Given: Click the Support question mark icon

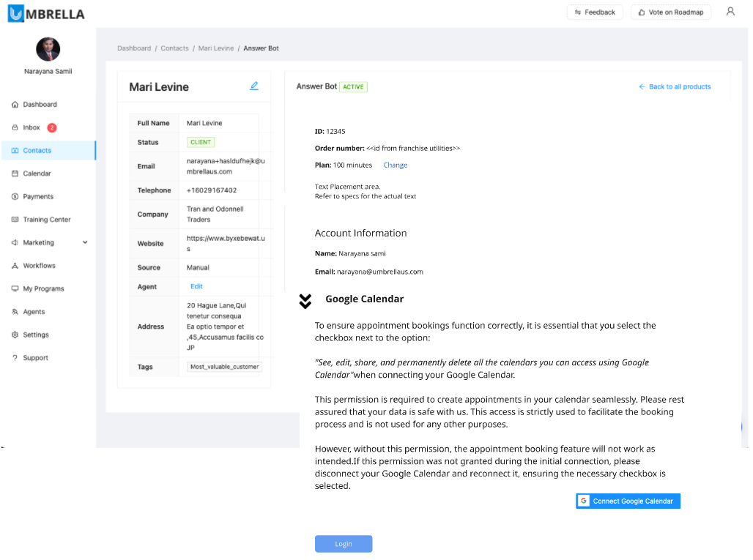Looking at the screenshot, I should [x=15, y=358].
